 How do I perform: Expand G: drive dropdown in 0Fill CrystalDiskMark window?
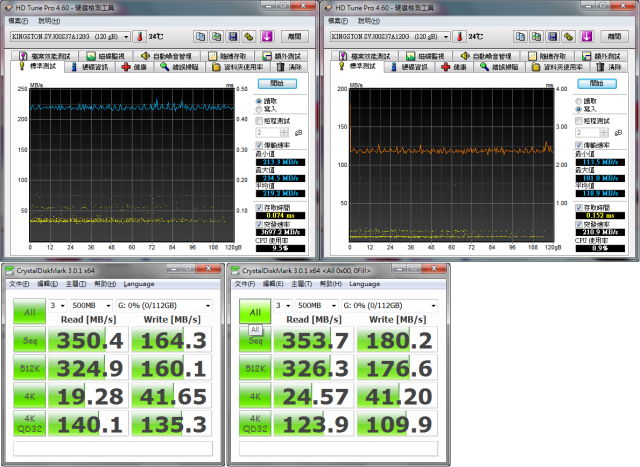click(433, 305)
